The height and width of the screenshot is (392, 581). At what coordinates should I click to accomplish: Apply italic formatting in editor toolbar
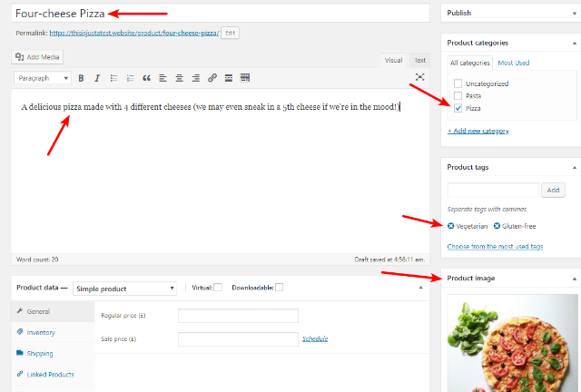97,78
